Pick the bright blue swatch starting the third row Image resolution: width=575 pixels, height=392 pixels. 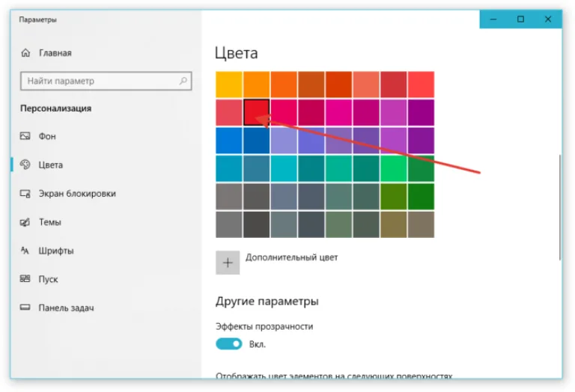coord(229,141)
